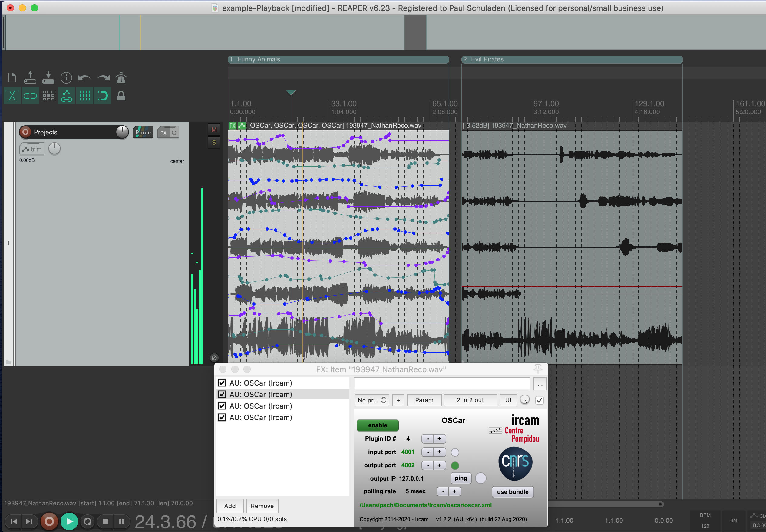Click the Add FX button
Image resolution: width=766 pixels, height=532 pixels.
coord(230,506)
